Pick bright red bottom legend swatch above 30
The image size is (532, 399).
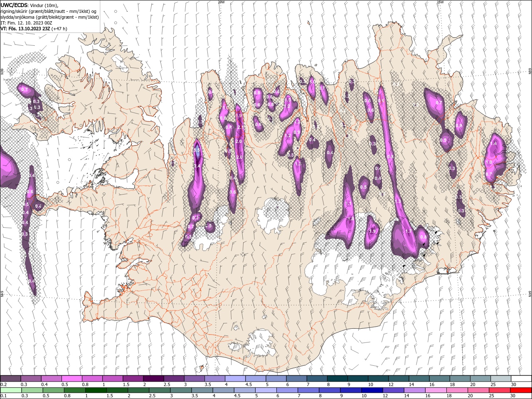[x=520, y=390]
